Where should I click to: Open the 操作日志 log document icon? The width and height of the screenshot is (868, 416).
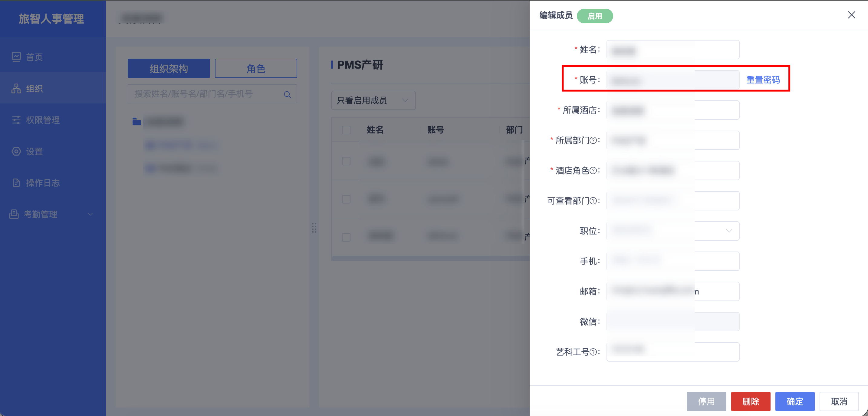(x=16, y=183)
